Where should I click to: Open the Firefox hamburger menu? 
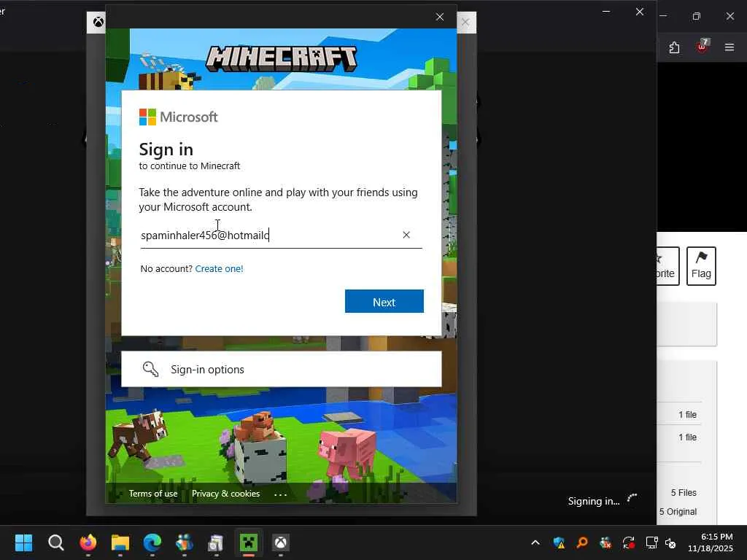tap(729, 47)
